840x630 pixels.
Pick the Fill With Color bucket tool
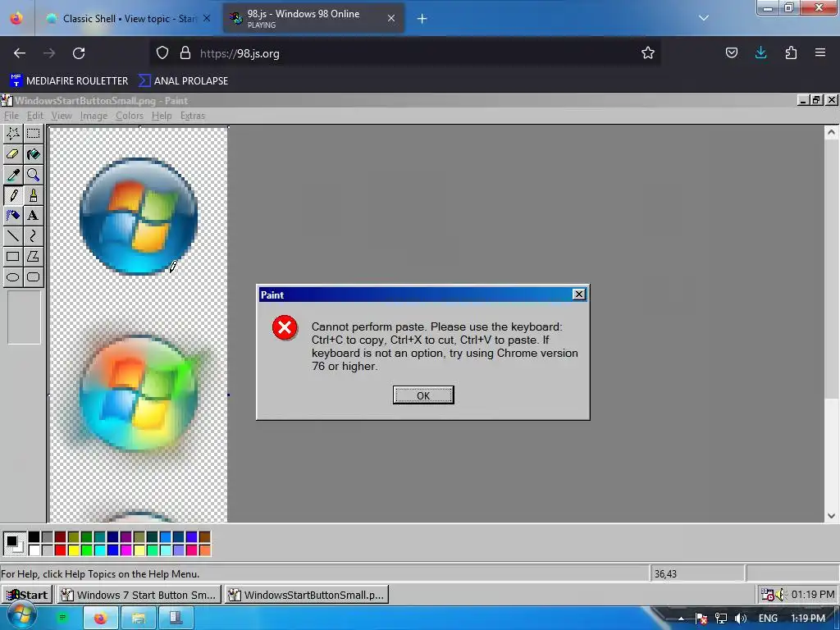click(33, 154)
